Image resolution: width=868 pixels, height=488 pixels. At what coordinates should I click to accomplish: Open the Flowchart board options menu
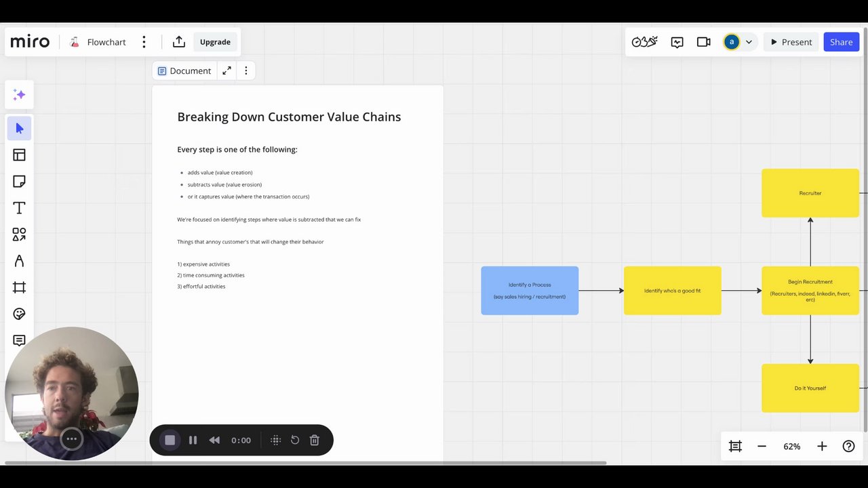144,42
